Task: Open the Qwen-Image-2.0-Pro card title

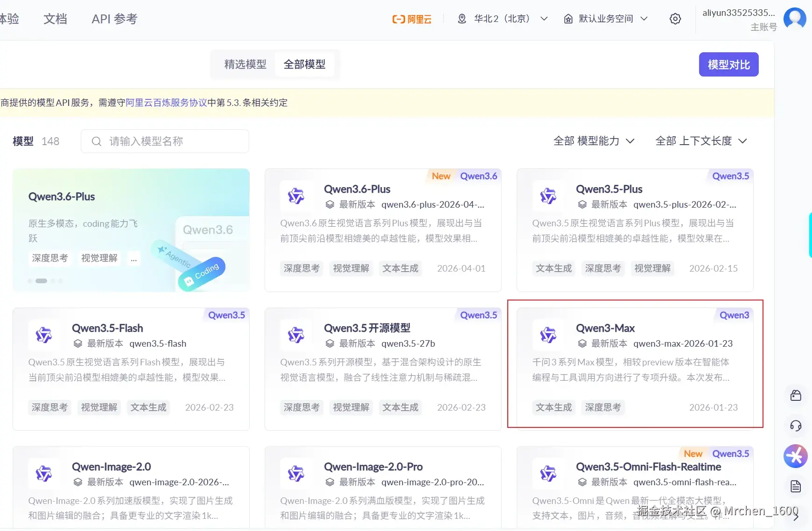Action: (373, 467)
